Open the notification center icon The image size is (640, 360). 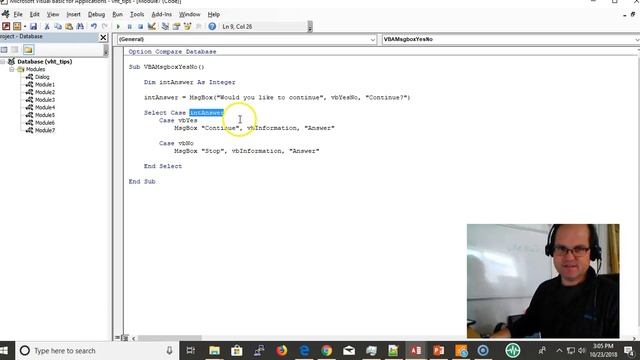[629, 351]
